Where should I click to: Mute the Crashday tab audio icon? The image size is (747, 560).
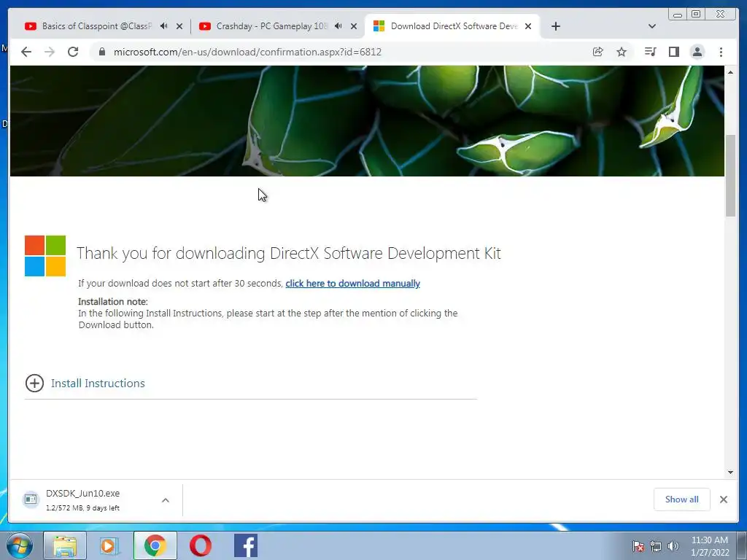tap(338, 26)
